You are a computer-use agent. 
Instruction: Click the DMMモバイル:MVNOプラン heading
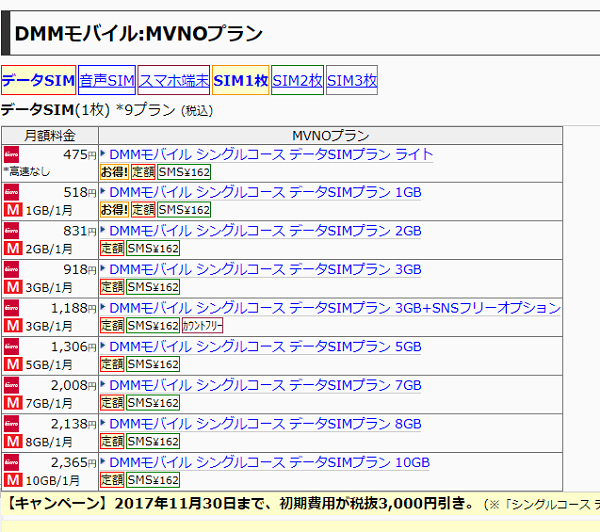[x=139, y=33]
